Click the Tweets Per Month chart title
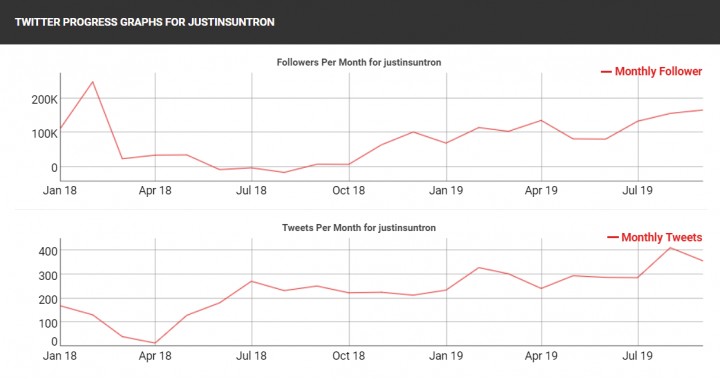The image size is (720, 381). tap(359, 228)
